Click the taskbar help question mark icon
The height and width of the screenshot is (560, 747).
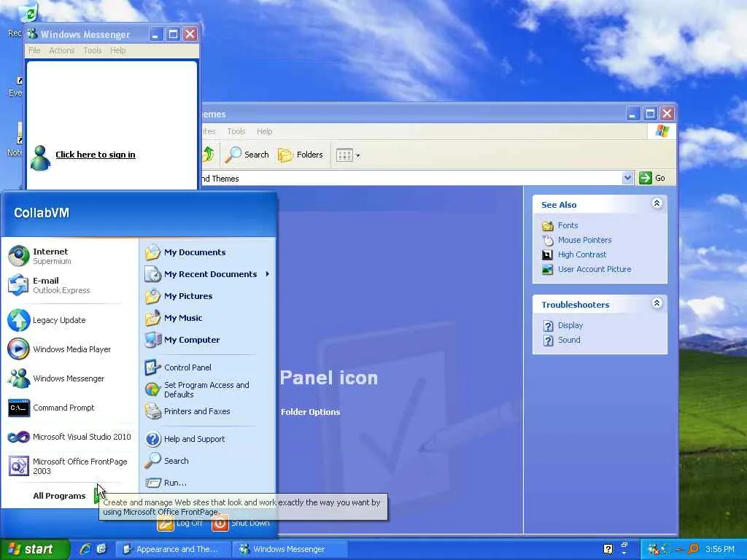point(608,549)
